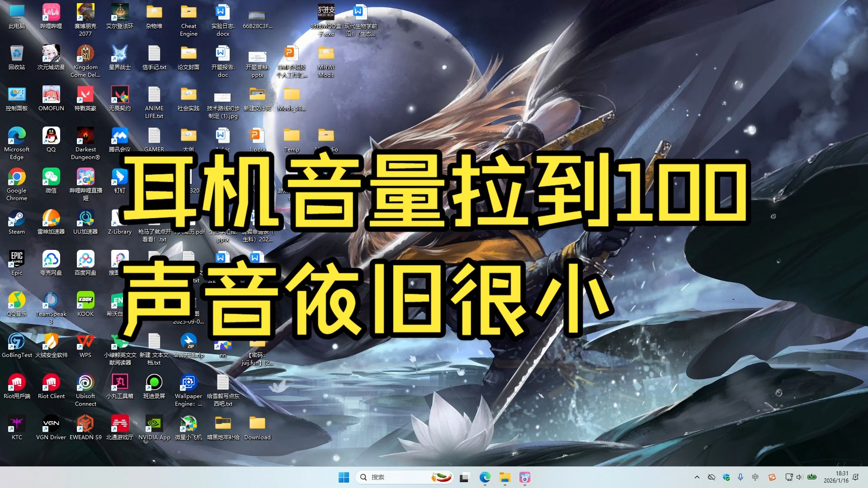Launch Ubisoft Connect from the desktop
The image size is (868, 488).
[85, 390]
